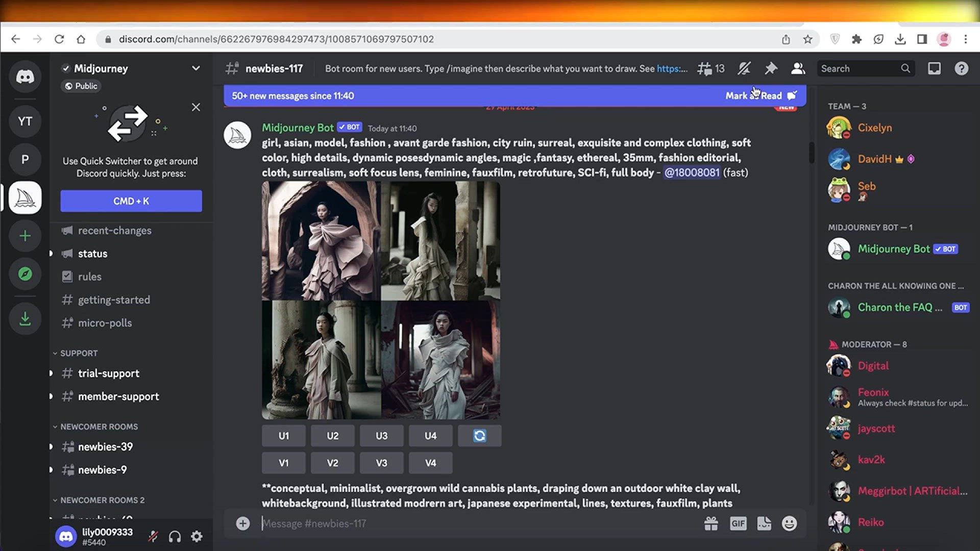The width and height of the screenshot is (980, 551).
Task: Open the micro-polls channel
Action: [x=105, y=323]
